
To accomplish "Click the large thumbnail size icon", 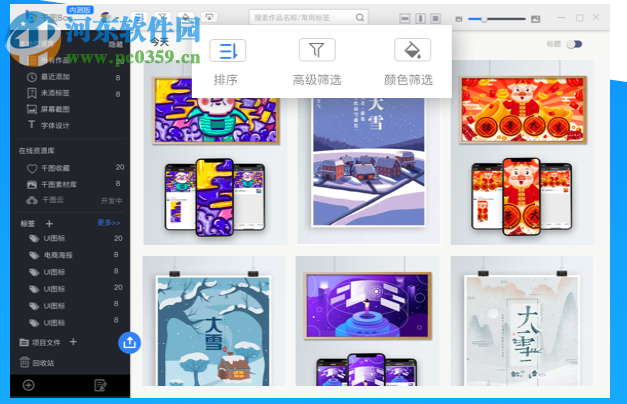I will (x=535, y=19).
